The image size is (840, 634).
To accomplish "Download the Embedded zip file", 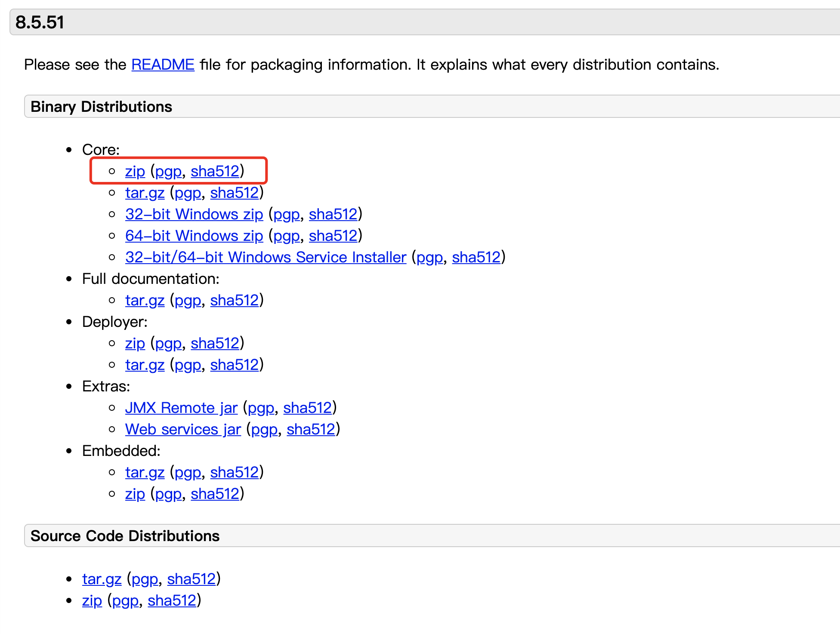I will click(x=135, y=494).
